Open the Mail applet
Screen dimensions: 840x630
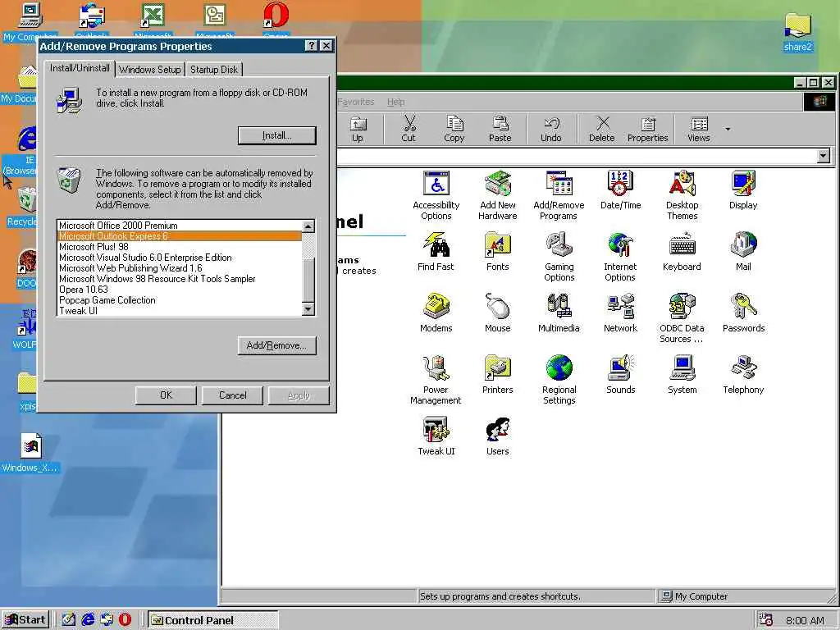click(x=743, y=252)
